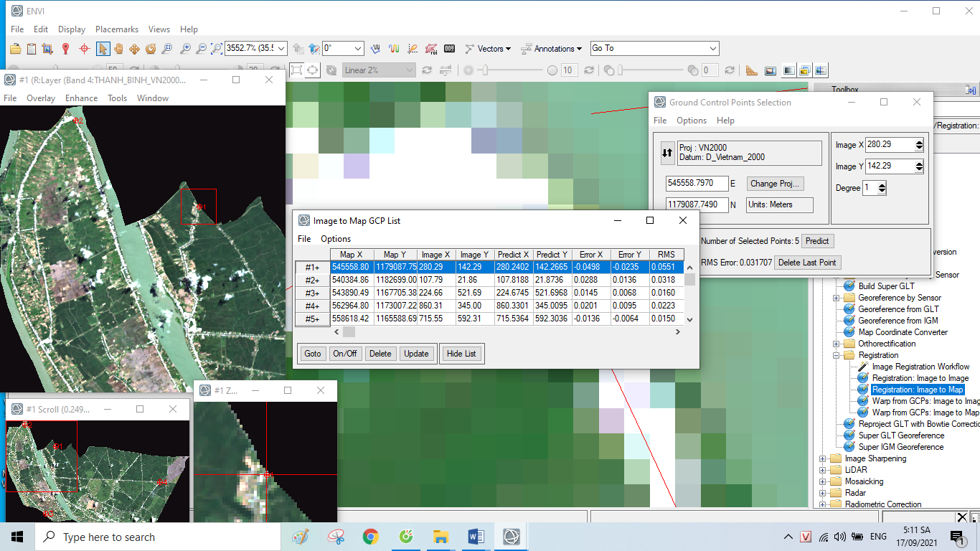Screen dimensions: 980x551
Task: Click the mensuration ruler triangle icon
Action: click(751, 70)
